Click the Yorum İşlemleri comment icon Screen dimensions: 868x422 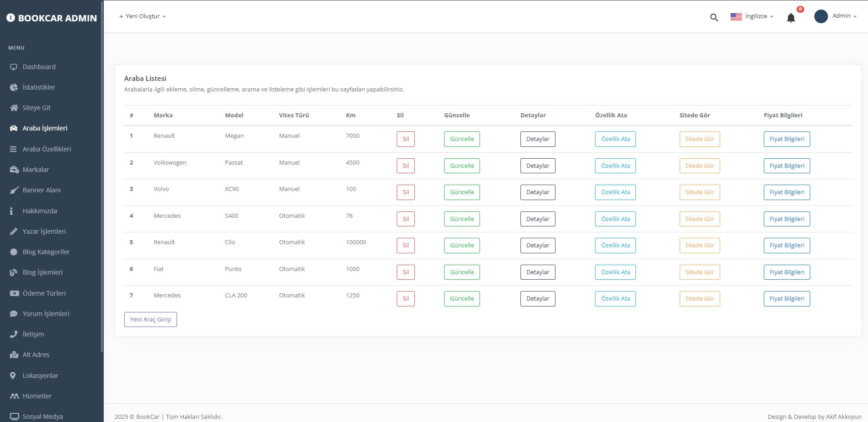[14, 313]
